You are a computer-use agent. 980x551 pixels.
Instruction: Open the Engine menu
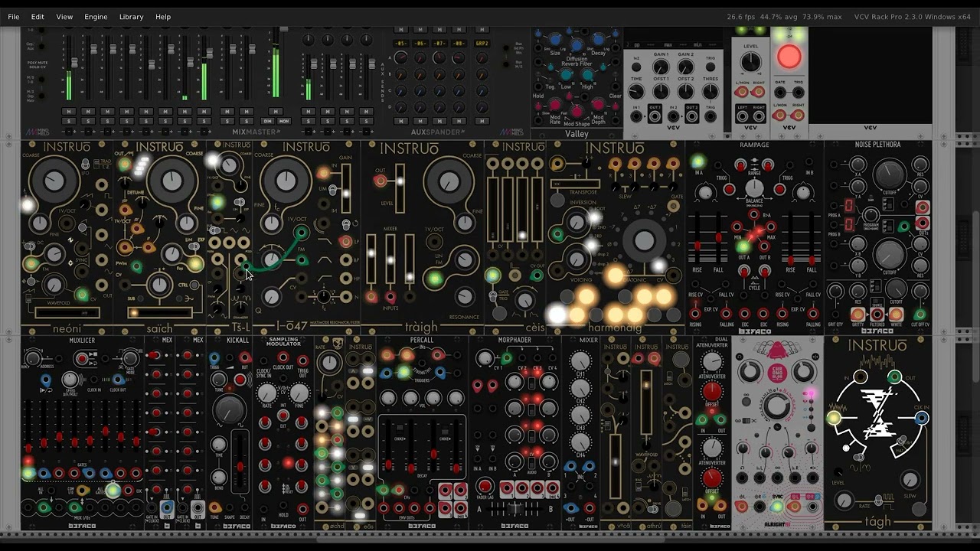96,16
